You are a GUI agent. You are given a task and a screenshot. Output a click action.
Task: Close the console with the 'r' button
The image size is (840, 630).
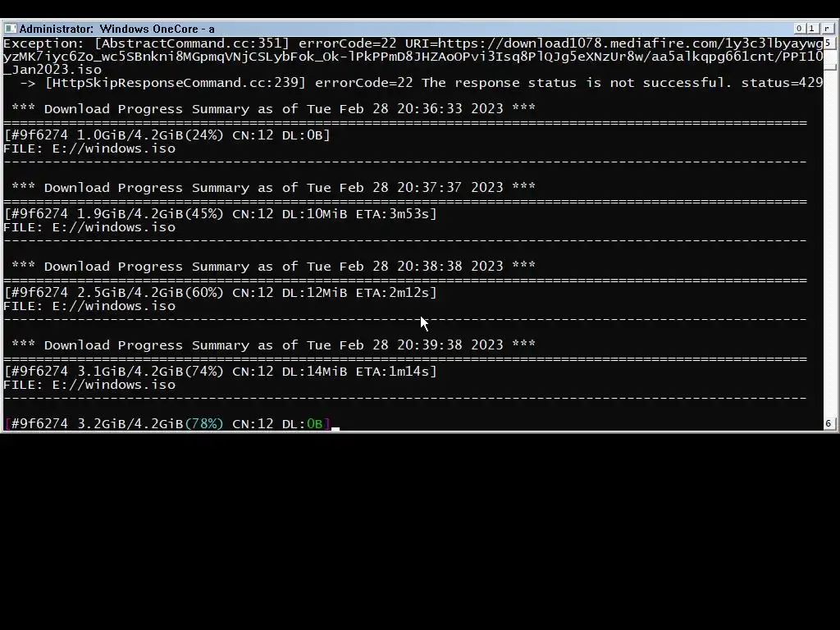(x=827, y=29)
